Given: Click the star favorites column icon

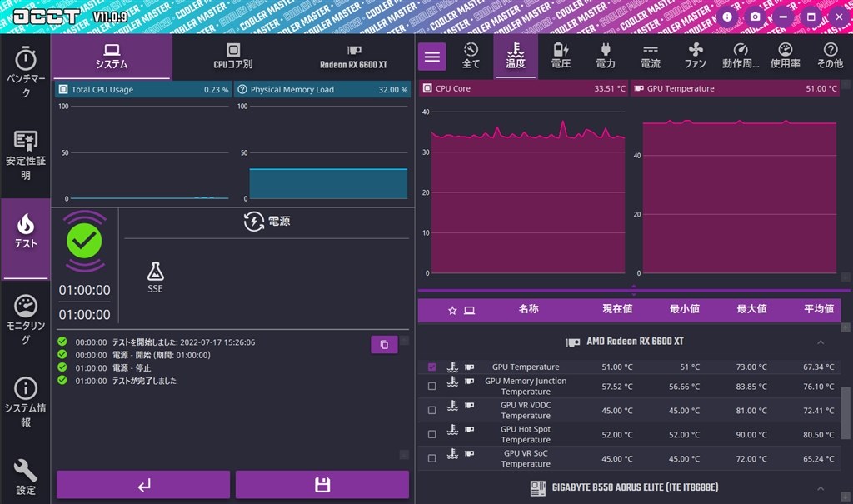Looking at the screenshot, I should tap(452, 310).
